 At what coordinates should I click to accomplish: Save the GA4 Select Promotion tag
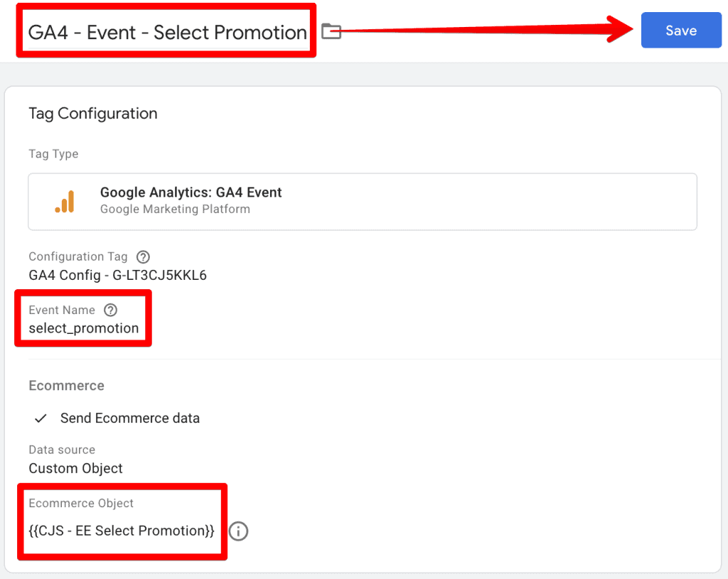tap(680, 30)
